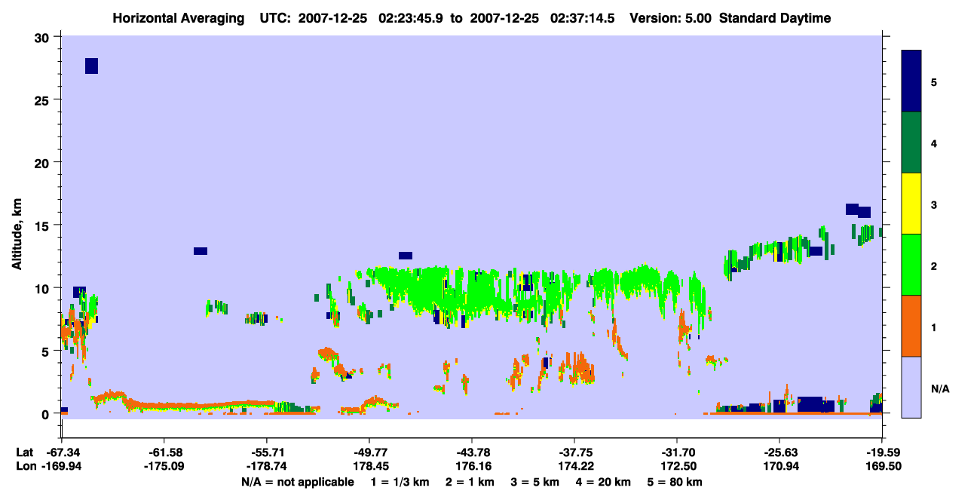The image size is (980, 503).
Task: Click the 'Lon' row label
Action: (x=25, y=466)
